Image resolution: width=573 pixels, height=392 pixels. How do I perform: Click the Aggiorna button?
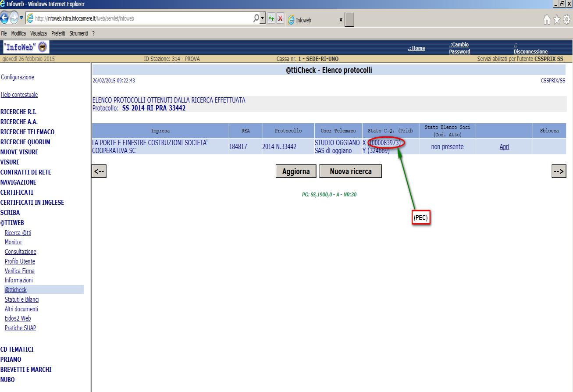[x=296, y=172]
